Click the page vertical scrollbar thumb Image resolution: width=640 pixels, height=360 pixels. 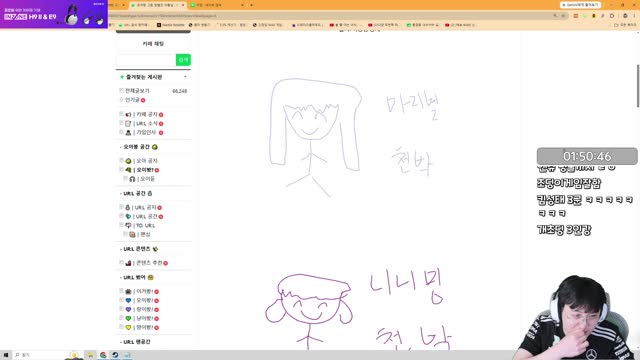coord(638,86)
